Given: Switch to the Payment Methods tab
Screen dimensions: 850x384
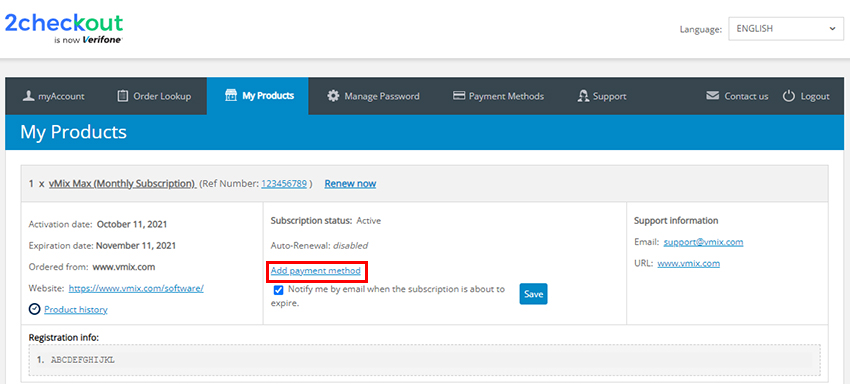Looking at the screenshot, I should click(x=498, y=96).
